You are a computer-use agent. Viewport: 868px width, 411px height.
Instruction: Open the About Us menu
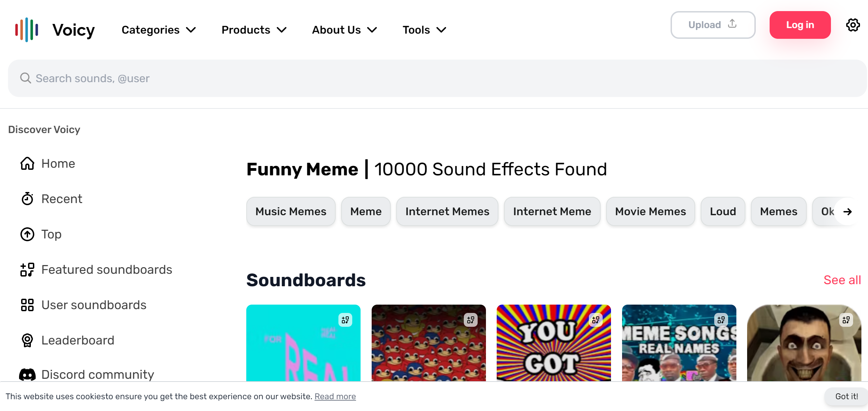point(344,30)
